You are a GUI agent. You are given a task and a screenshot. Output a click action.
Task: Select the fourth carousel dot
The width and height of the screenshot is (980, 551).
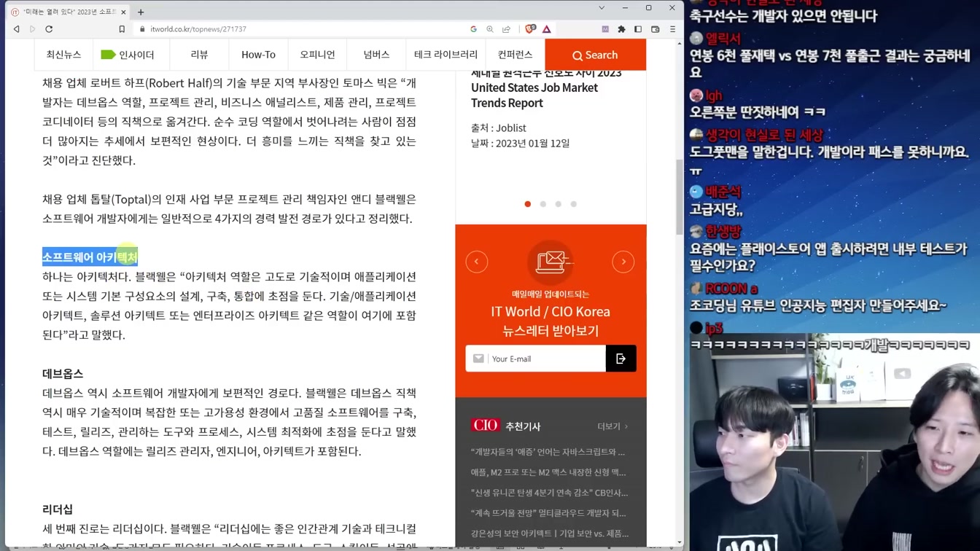[574, 204]
